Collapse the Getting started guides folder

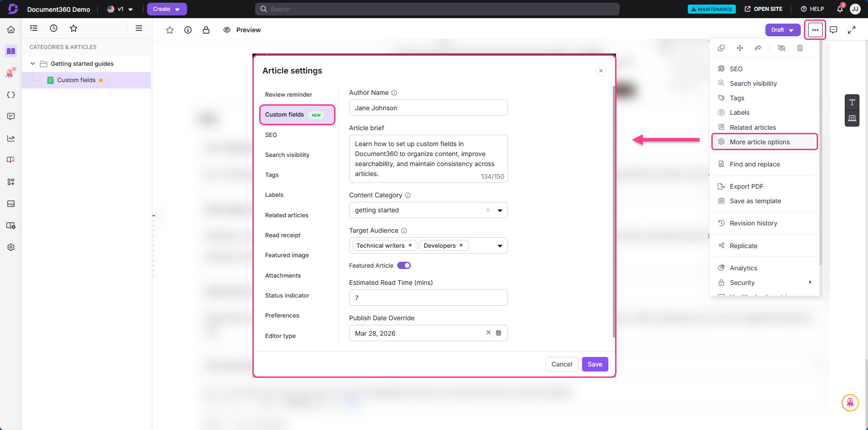[x=32, y=64]
